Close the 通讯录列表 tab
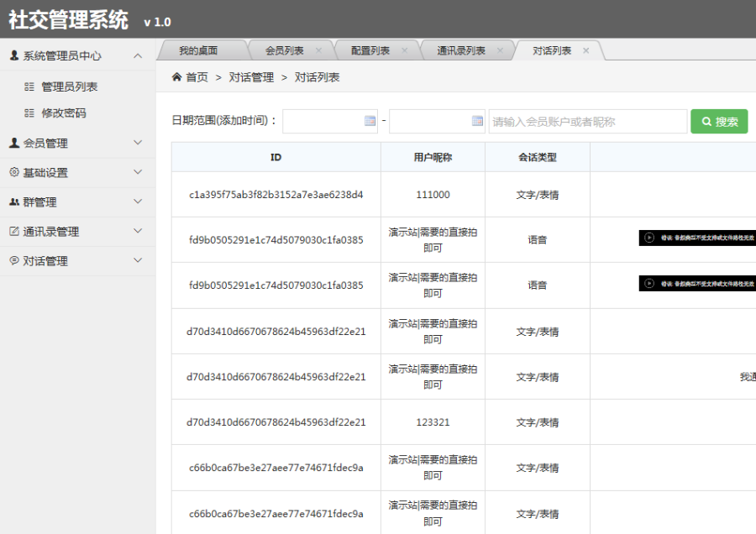756x534 pixels. [500, 50]
